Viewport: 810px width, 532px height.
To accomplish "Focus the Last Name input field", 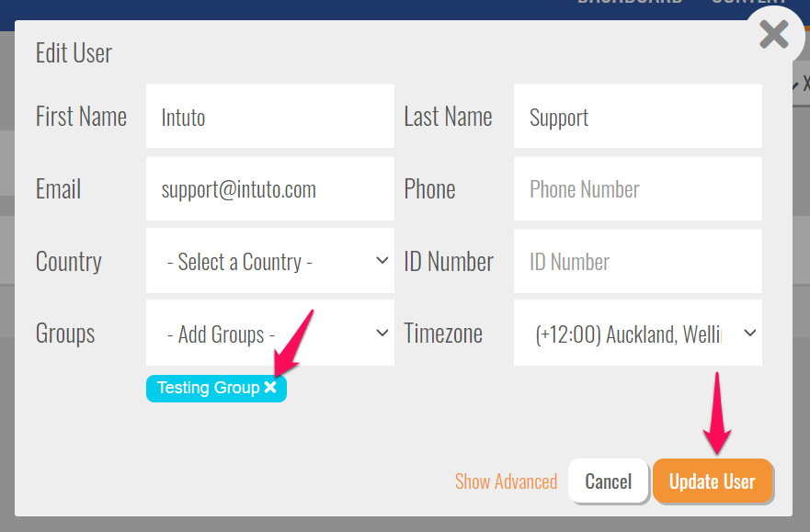I will pyautogui.click(x=637, y=117).
